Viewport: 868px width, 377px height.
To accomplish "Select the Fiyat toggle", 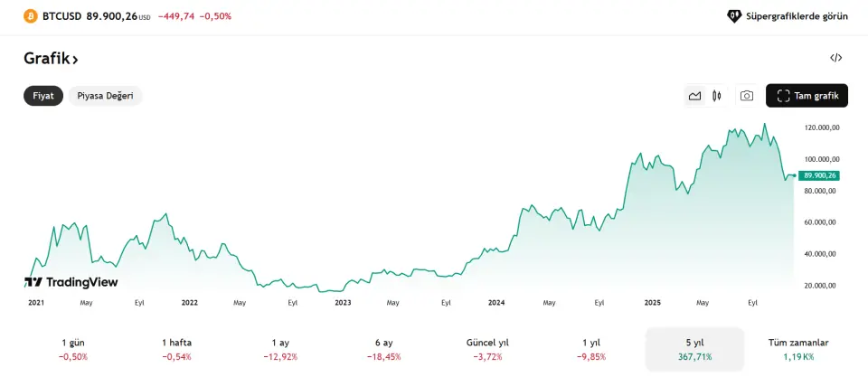I will (43, 96).
